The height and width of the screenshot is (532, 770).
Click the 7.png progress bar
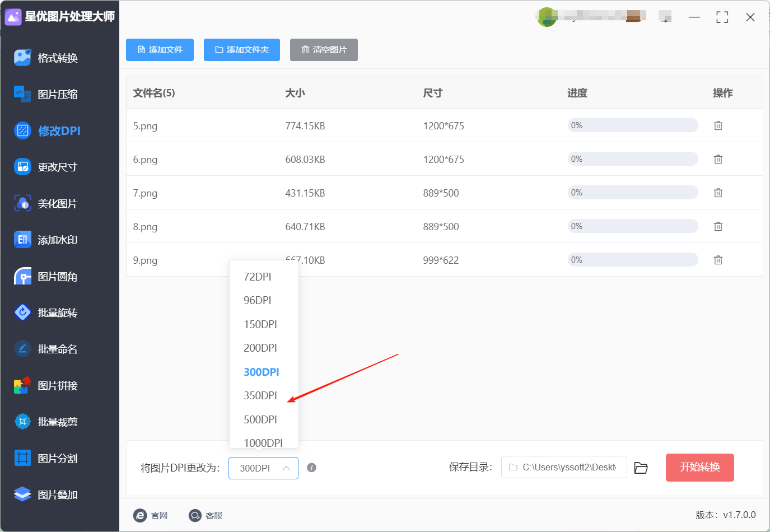click(x=633, y=193)
